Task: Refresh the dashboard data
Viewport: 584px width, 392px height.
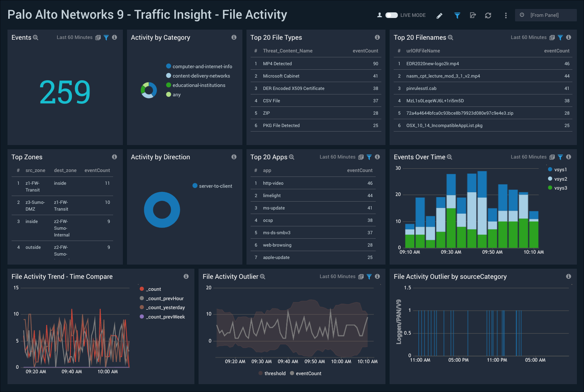Action: pyautogui.click(x=488, y=15)
